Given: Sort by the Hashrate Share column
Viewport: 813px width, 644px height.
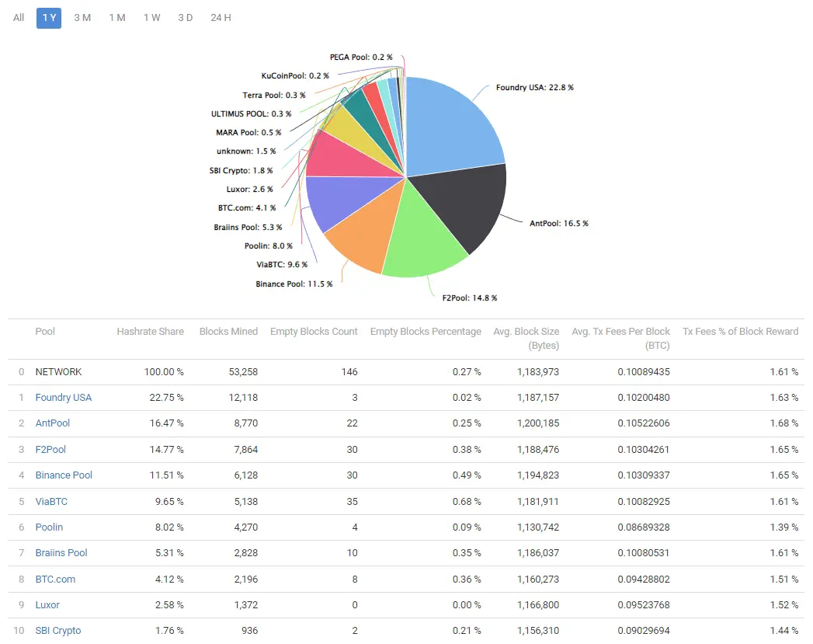Looking at the screenshot, I should tap(150, 331).
